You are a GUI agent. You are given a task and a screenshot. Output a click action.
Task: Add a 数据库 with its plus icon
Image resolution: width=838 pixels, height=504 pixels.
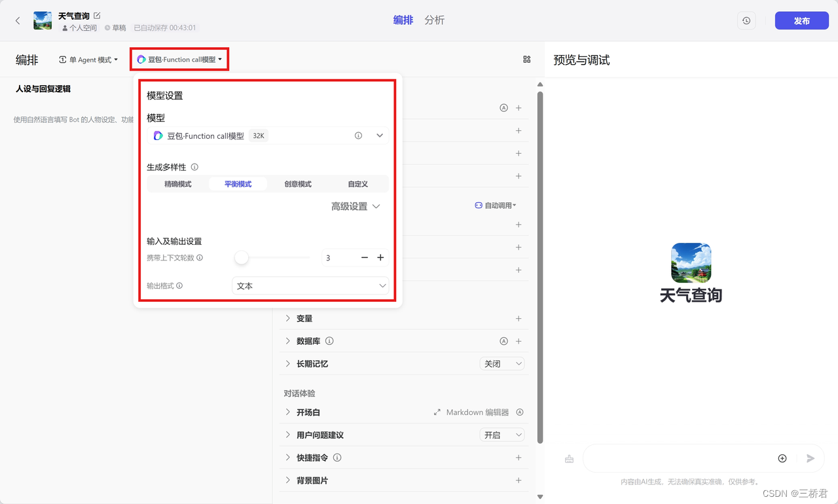(519, 341)
